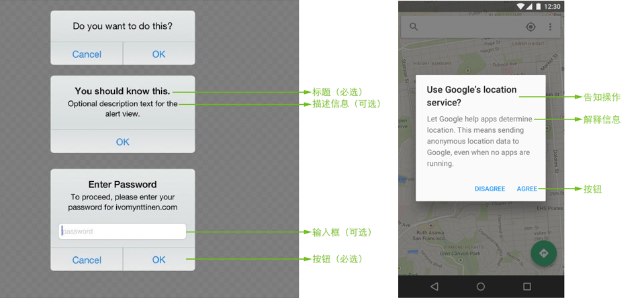Tap the search magnifier icon in Maps
The height and width of the screenshot is (298, 644).
(414, 27)
